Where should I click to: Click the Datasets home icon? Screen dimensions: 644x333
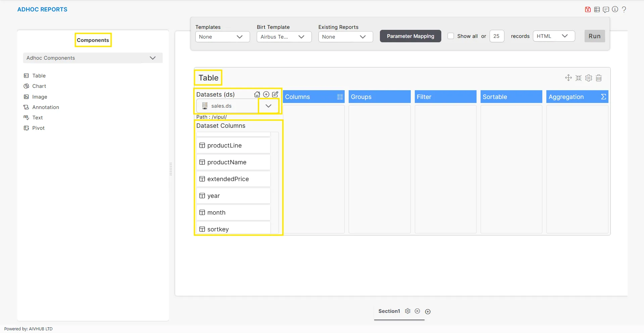coord(257,95)
